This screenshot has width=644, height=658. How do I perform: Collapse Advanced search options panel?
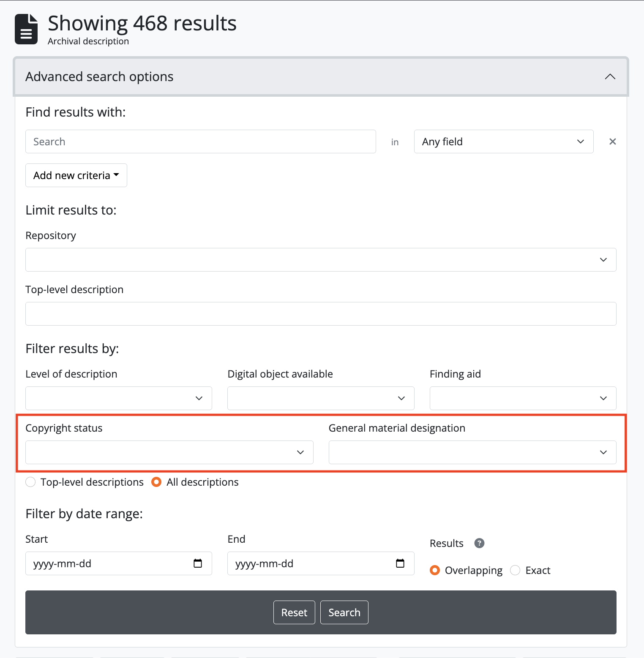(610, 76)
